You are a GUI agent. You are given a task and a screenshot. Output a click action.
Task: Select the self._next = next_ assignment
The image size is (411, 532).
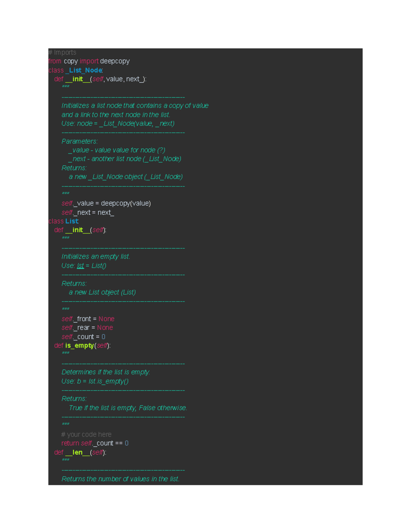click(88, 212)
